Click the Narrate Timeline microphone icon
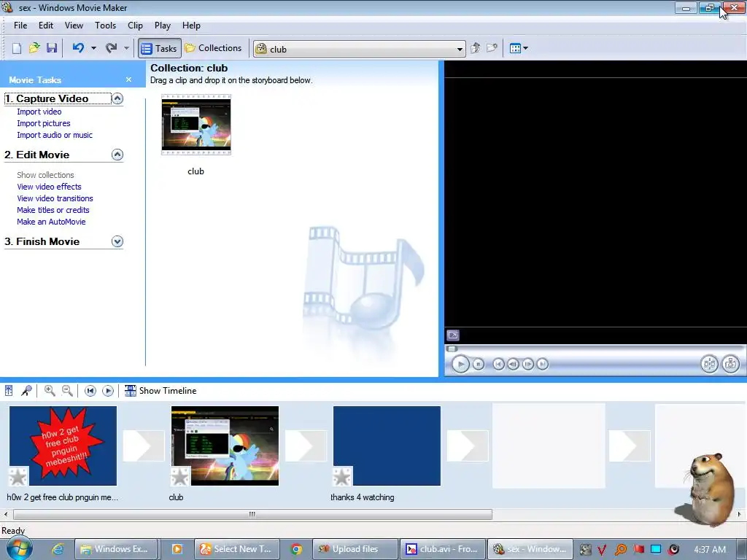 27,391
